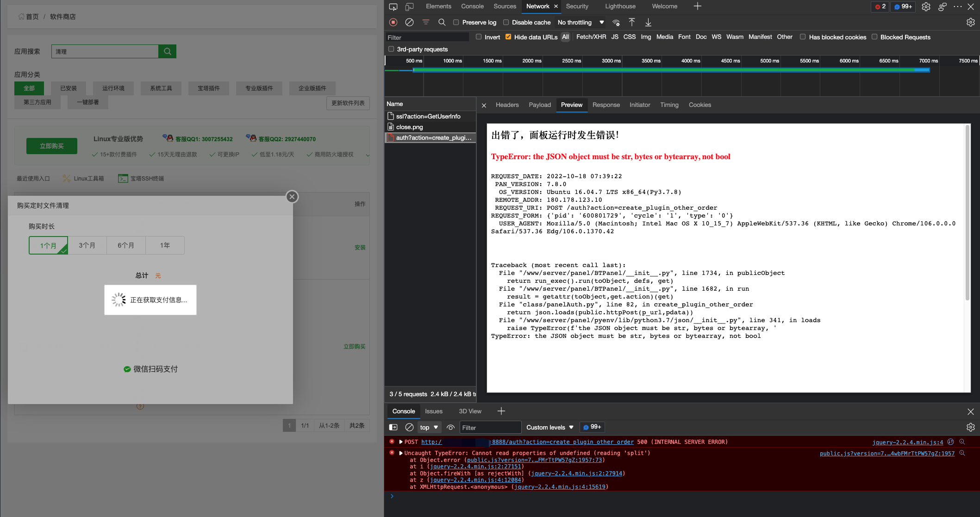The image size is (980, 517).
Task: Clear the network log icon
Action: point(409,22)
